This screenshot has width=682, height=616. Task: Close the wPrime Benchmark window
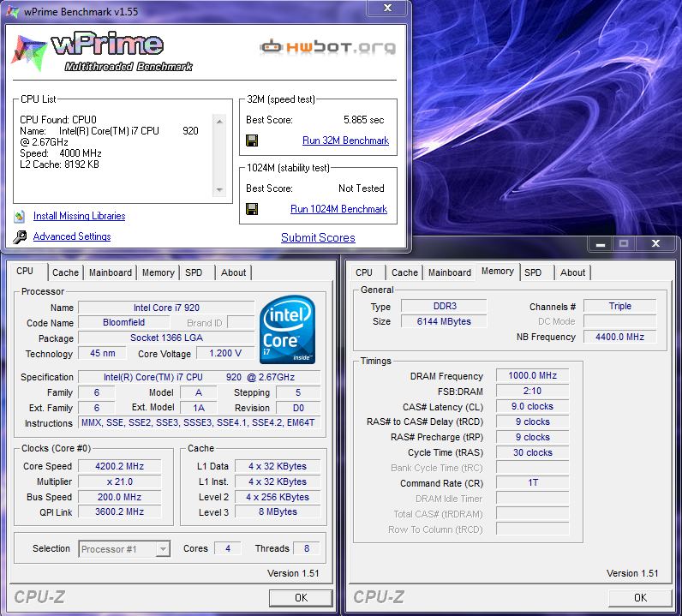(387, 8)
